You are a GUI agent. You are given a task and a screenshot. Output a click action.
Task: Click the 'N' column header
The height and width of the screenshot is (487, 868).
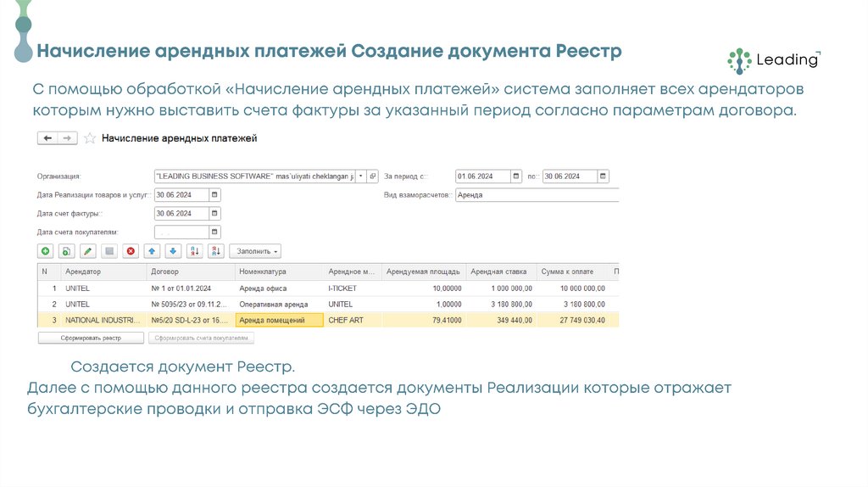[49, 271]
